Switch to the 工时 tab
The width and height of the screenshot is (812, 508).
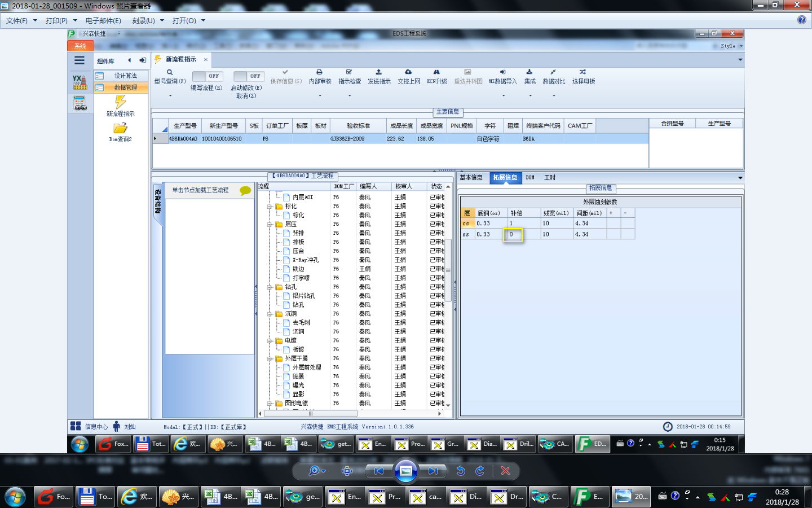pyautogui.click(x=550, y=177)
